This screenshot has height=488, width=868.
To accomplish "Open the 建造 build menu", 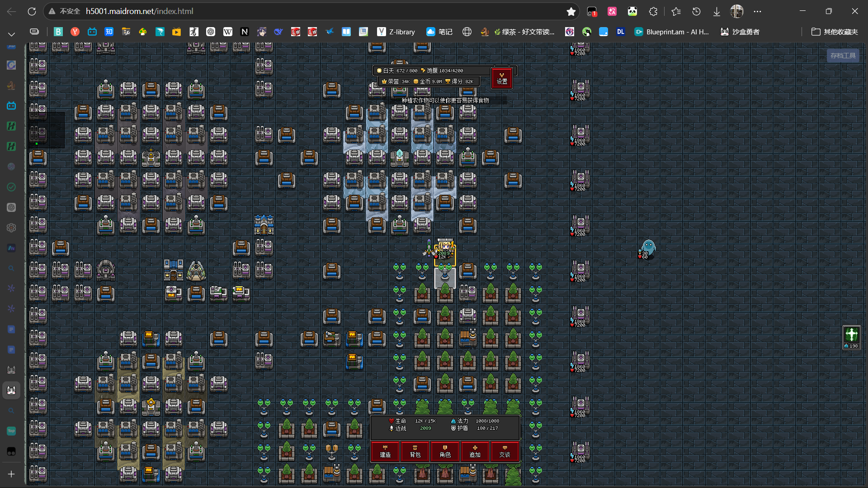I will (385, 451).
